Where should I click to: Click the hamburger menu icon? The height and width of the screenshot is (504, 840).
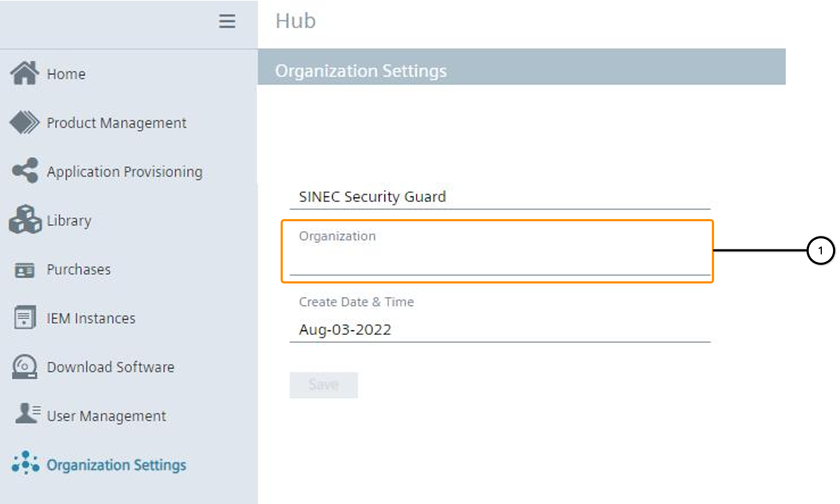[x=227, y=21]
